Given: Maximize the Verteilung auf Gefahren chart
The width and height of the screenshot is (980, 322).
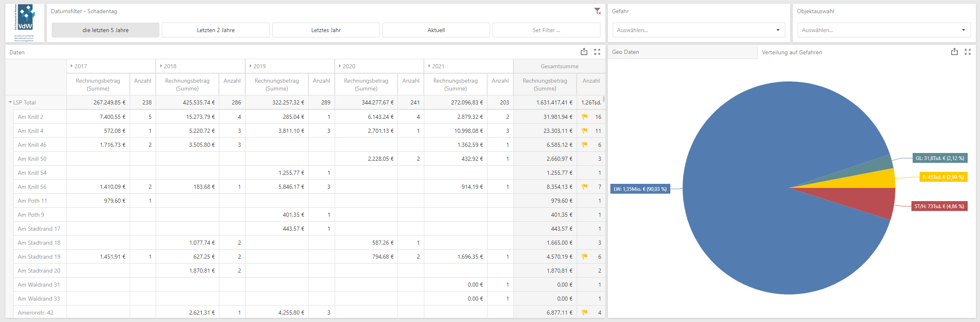Looking at the screenshot, I should (x=968, y=52).
